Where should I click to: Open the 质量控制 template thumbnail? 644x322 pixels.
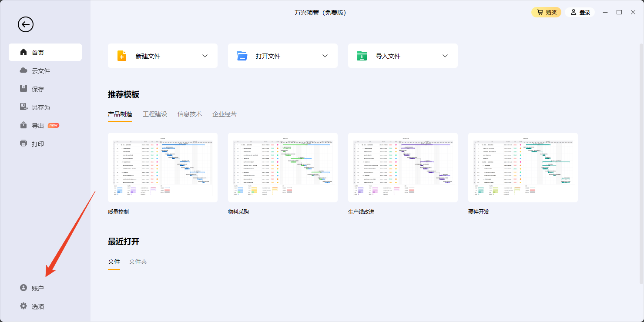coord(163,168)
